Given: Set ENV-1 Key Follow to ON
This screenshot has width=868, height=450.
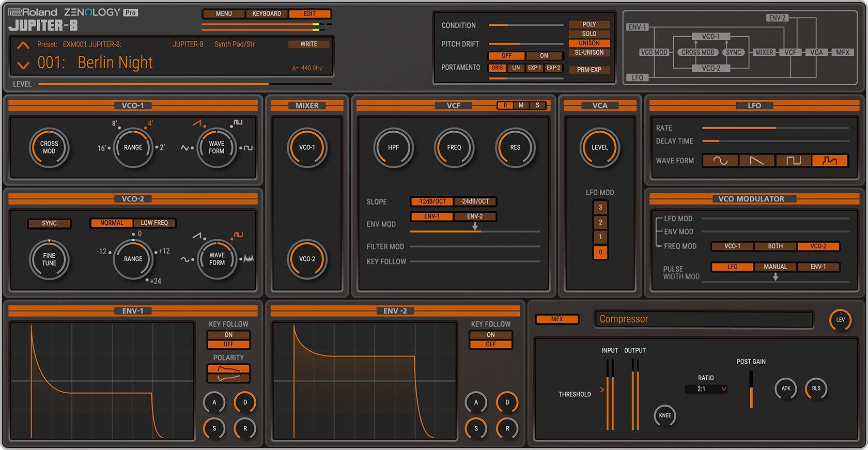Looking at the screenshot, I should (x=228, y=335).
